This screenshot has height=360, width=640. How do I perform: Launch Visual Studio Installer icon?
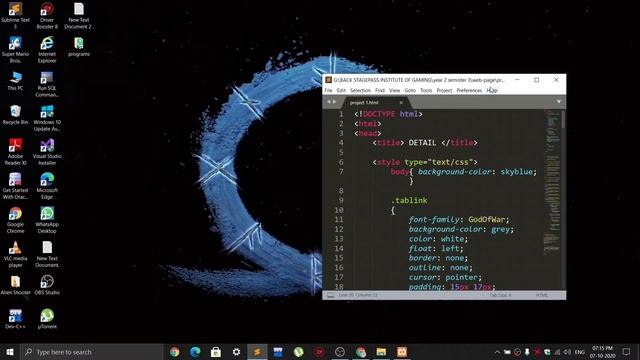(x=47, y=152)
